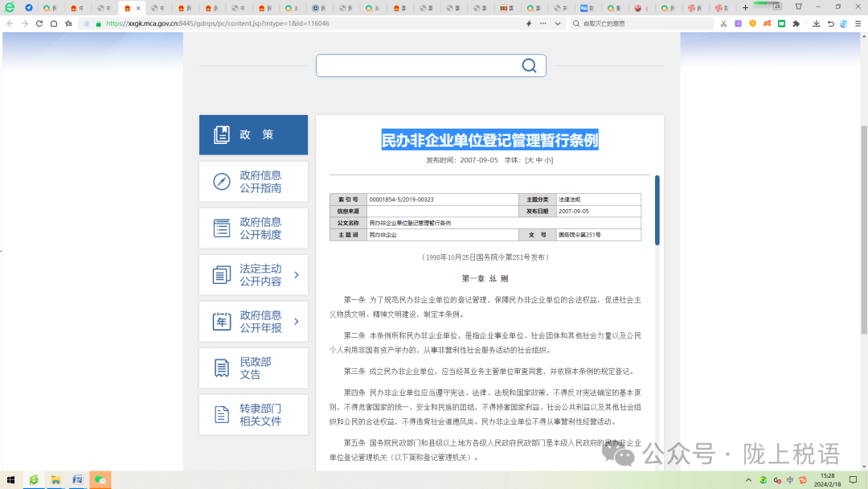
Task: Go forward with the browser forward arrow
Action: (x=24, y=23)
